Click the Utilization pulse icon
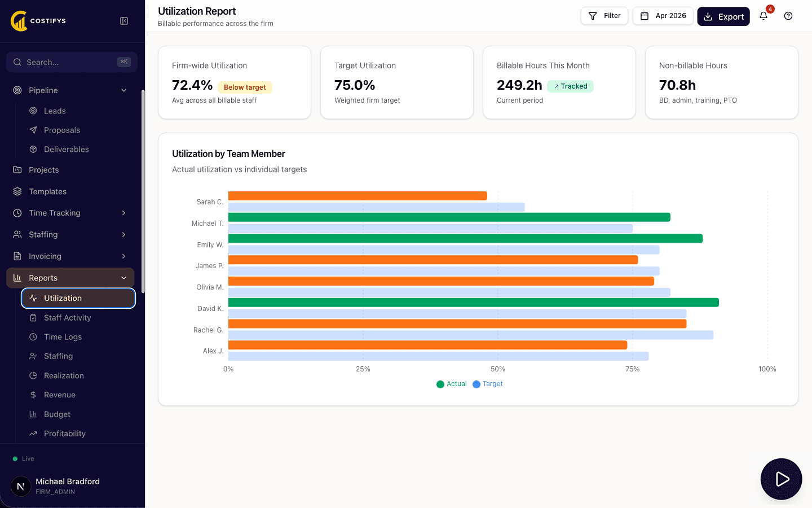Screen dimensions: 812x508 (33, 298)
